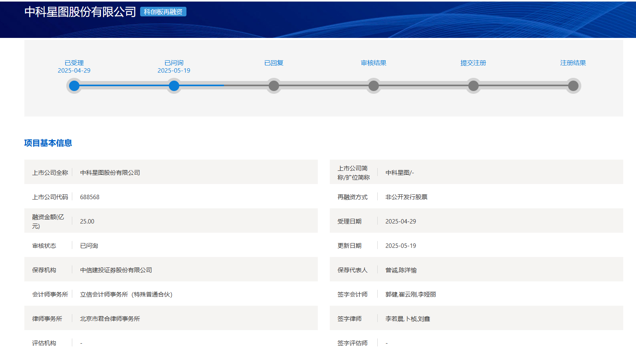Viewport: 636px width, 364px height.
Task: Click the 已问询 stage label
Action: pos(174,63)
